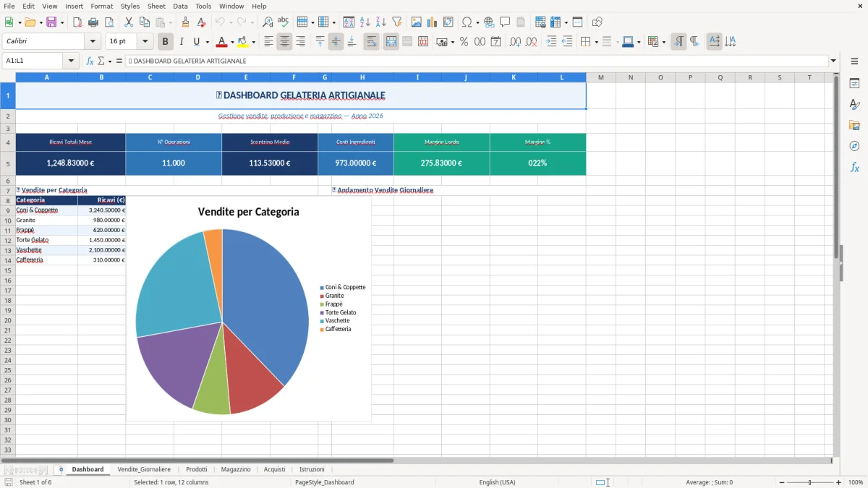Image resolution: width=868 pixels, height=488 pixels.
Task: Select the Vendite per Categoria pie chart
Action: 249,309
